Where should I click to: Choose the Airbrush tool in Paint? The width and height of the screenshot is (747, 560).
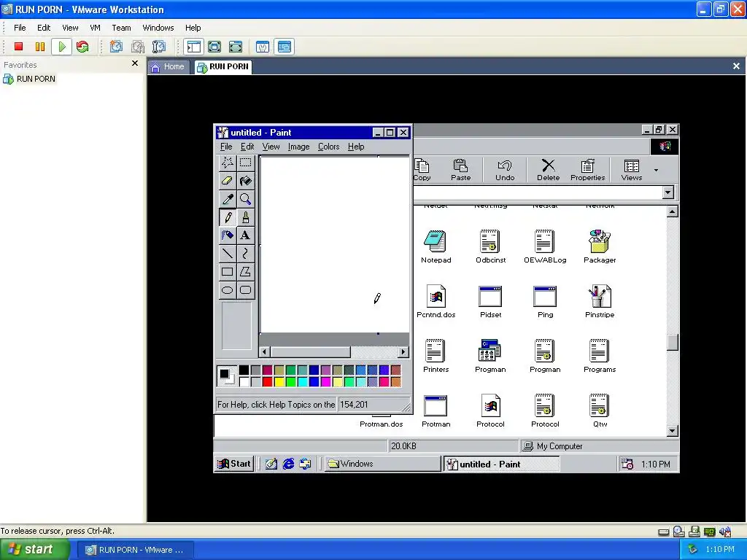tap(228, 236)
